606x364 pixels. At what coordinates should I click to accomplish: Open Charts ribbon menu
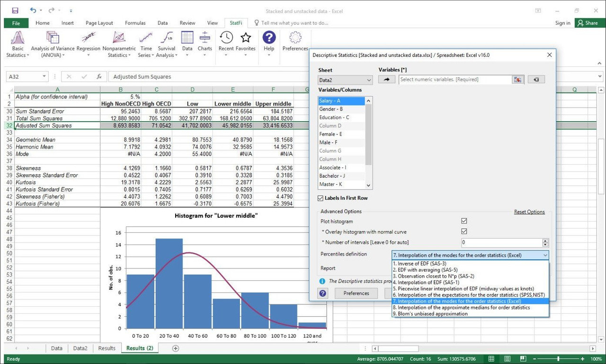[x=205, y=44]
